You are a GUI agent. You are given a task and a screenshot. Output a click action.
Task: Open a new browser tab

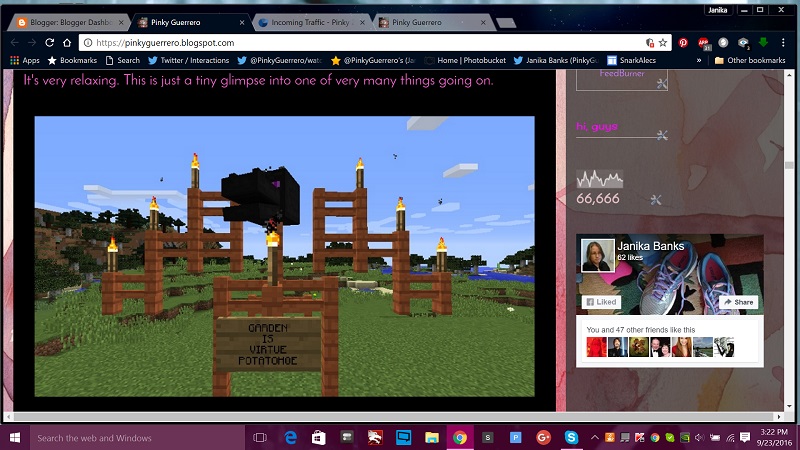coord(506,23)
